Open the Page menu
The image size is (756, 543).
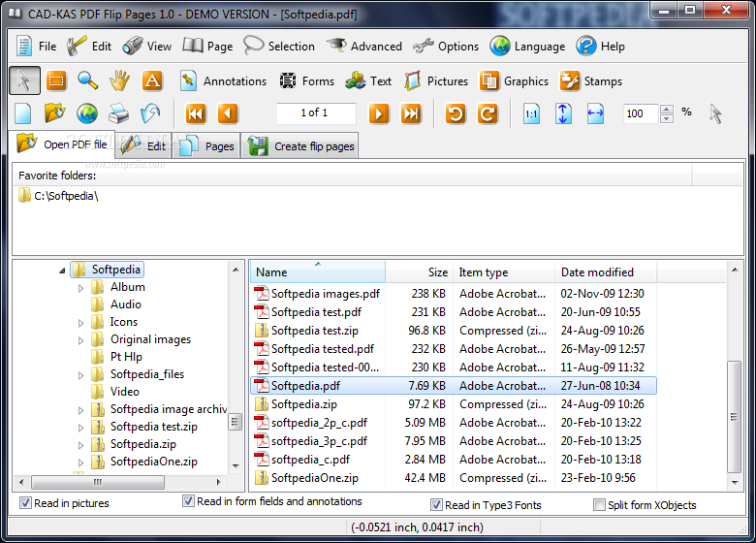tap(207, 47)
